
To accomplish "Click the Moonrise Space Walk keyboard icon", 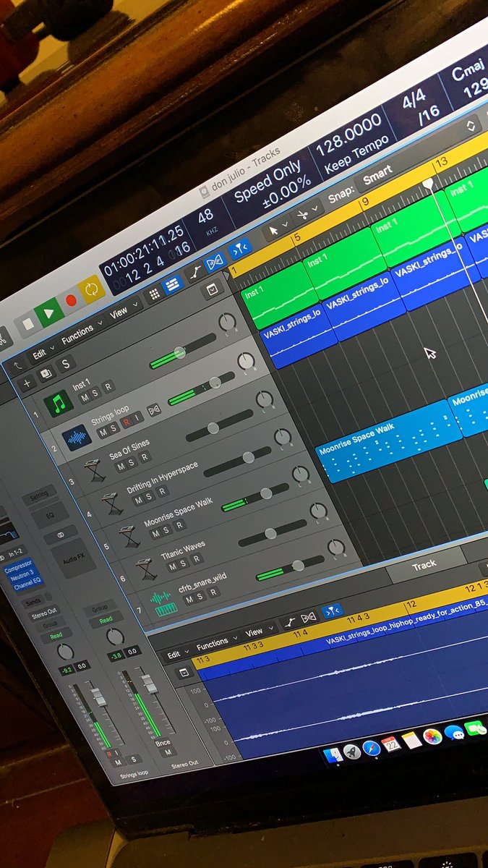I will [x=129, y=536].
